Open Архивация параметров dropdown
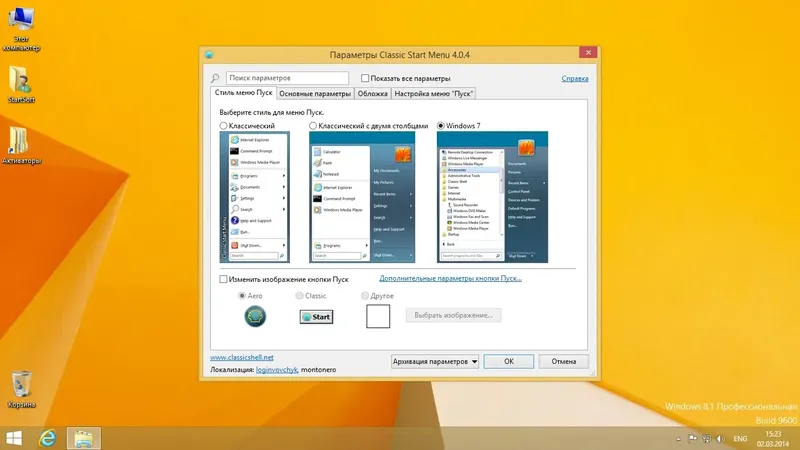The width and height of the screenshot is (800, 450). click(435, 361)
